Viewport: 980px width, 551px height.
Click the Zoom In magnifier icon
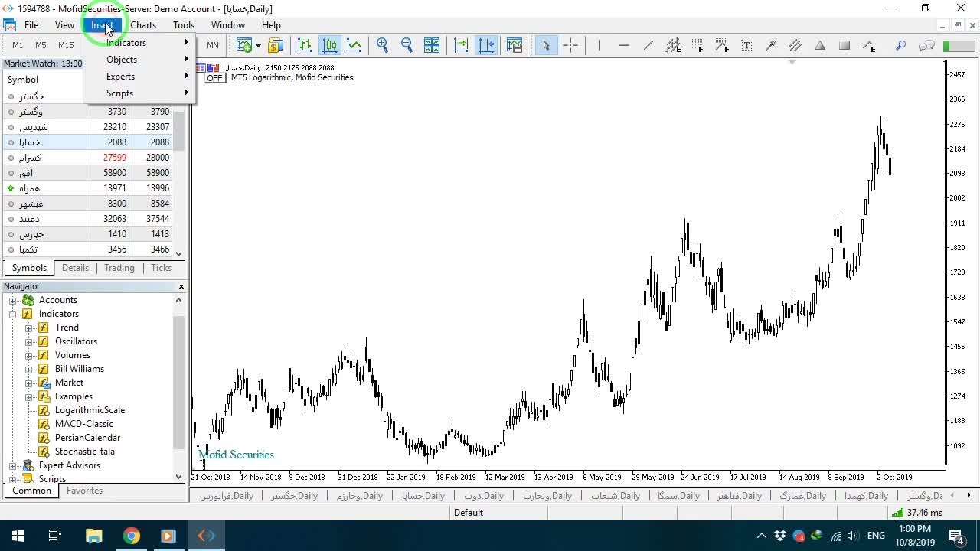tap(382, 45)
